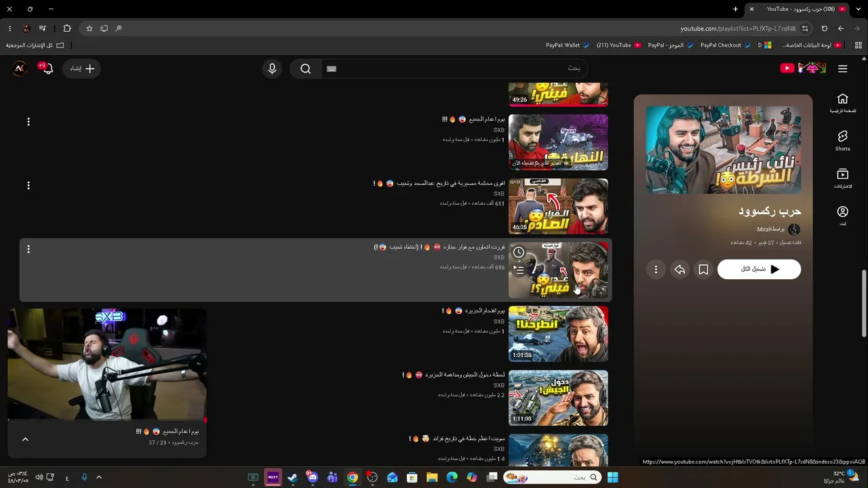View site information icon in the address bar
The width and height of the screenshot is (868, 488).
pos(805,28)
